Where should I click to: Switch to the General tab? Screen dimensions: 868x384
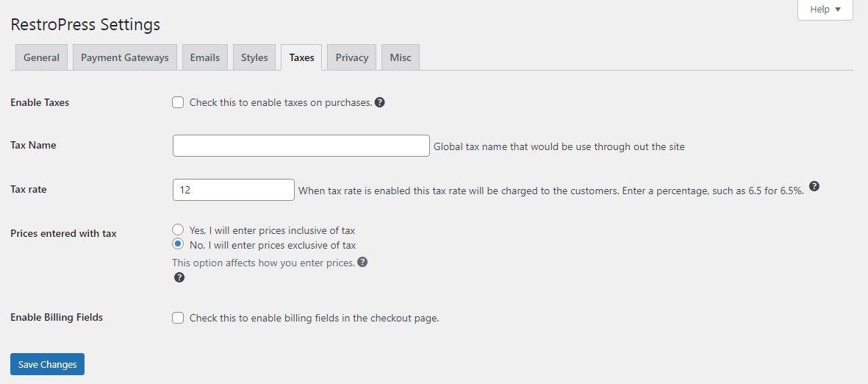point(41,57)
